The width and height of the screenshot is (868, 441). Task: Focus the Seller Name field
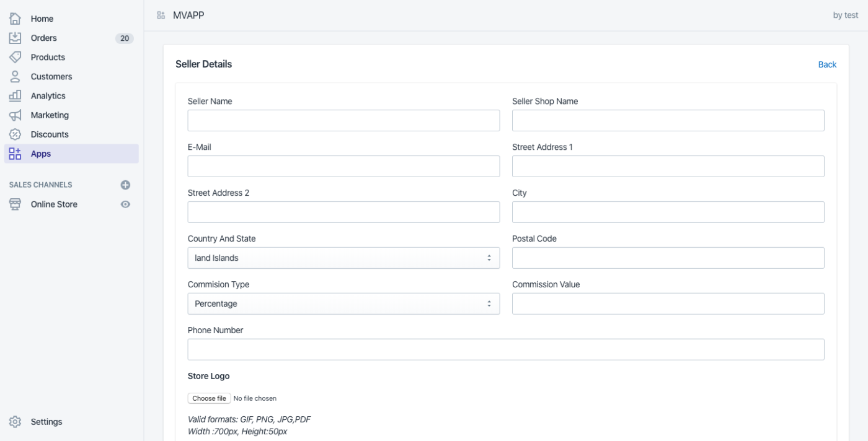343,120
